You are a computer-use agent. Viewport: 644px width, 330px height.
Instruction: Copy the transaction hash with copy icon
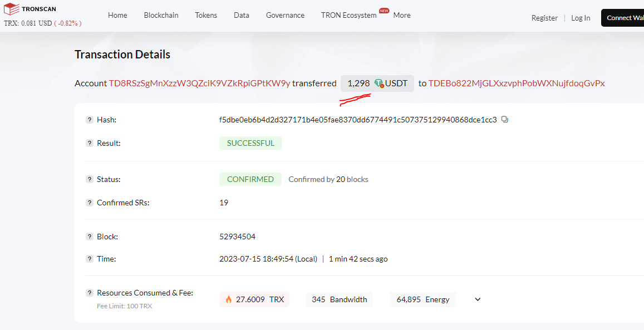tap(505, 120)
